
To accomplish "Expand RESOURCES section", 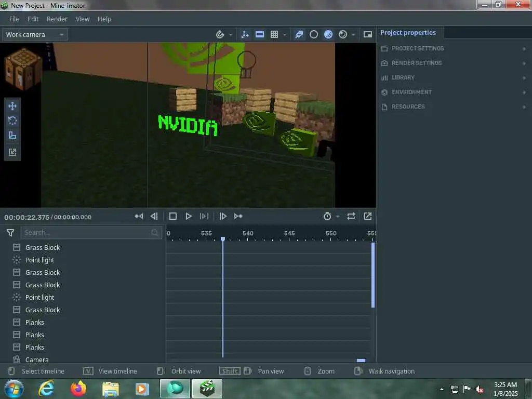I will point(454,107).
